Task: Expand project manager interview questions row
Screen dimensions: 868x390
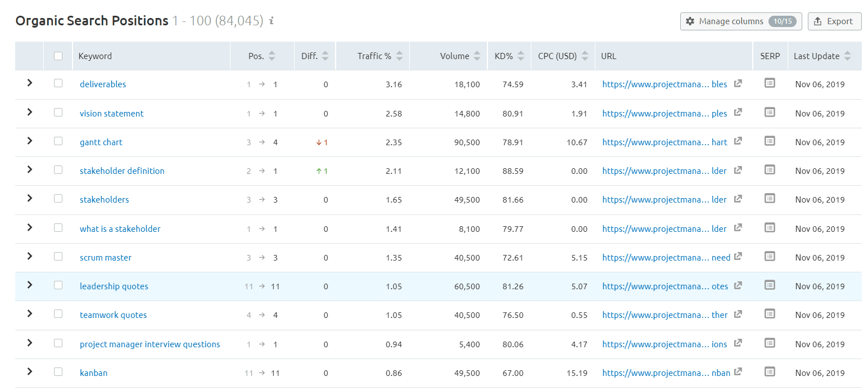Action: click(30, 343)
